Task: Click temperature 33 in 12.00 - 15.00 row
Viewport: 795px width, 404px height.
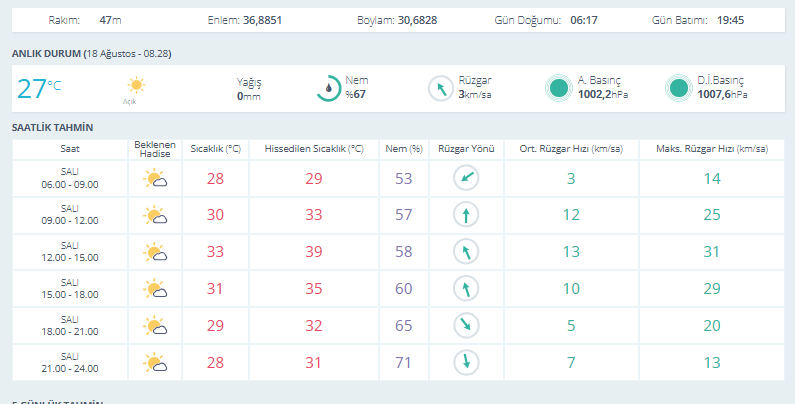Action: [215, 252]
